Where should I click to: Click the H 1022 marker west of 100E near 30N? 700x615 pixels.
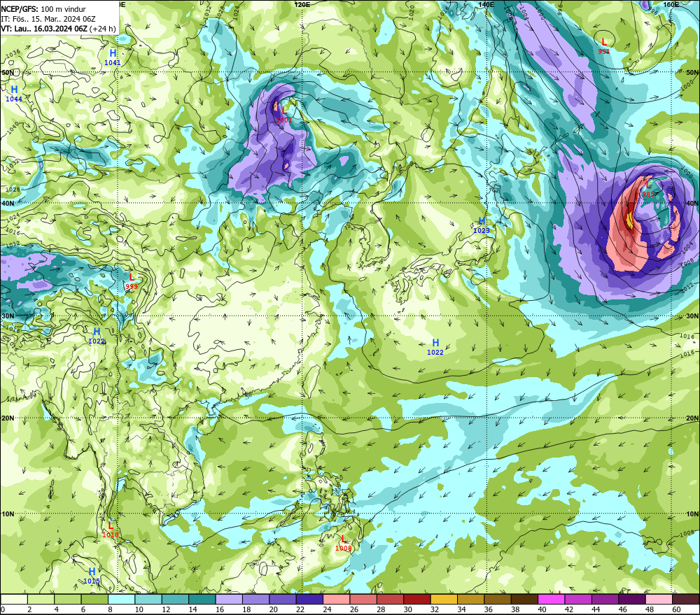click(x=97, y=336)
